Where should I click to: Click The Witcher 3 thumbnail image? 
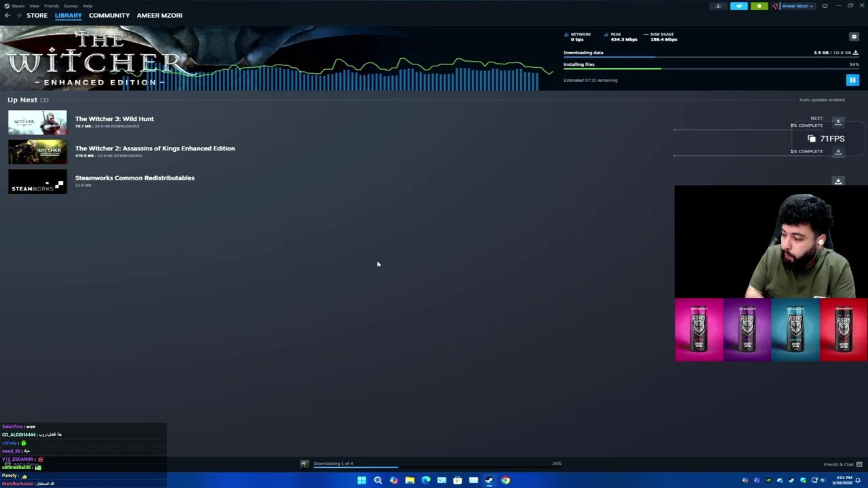[37, 122]
